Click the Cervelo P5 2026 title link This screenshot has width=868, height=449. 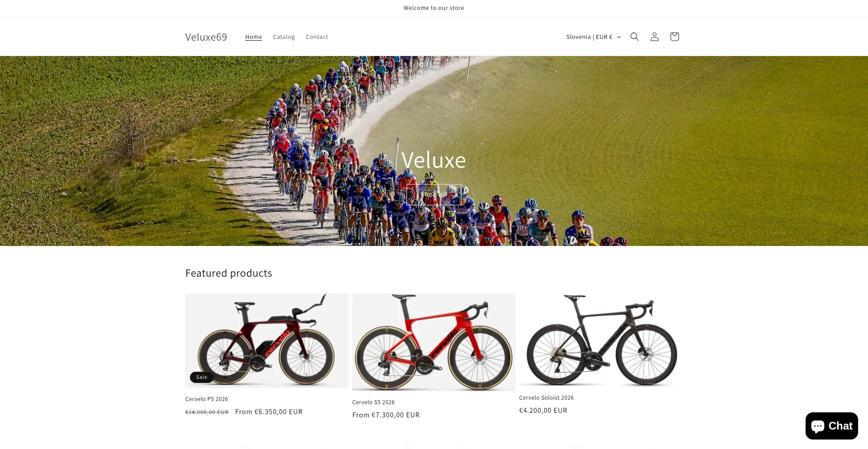(207, 399)
